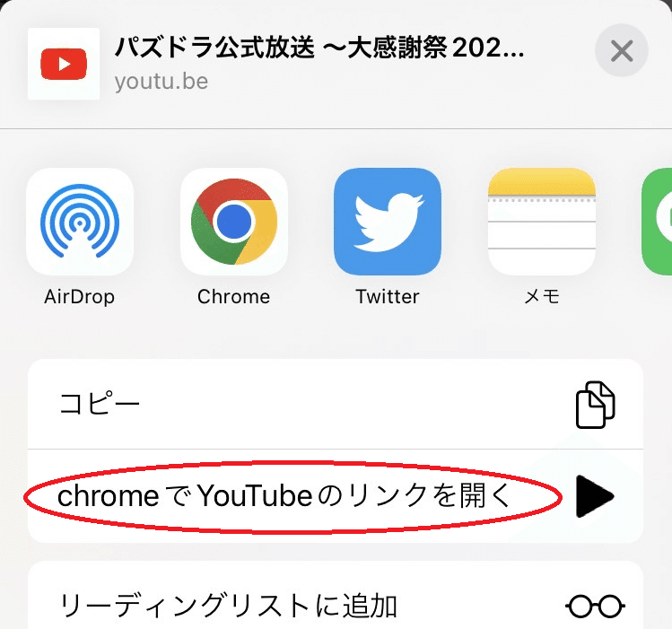Tap the YouTube logo thumbnail

tap(64, 64)
